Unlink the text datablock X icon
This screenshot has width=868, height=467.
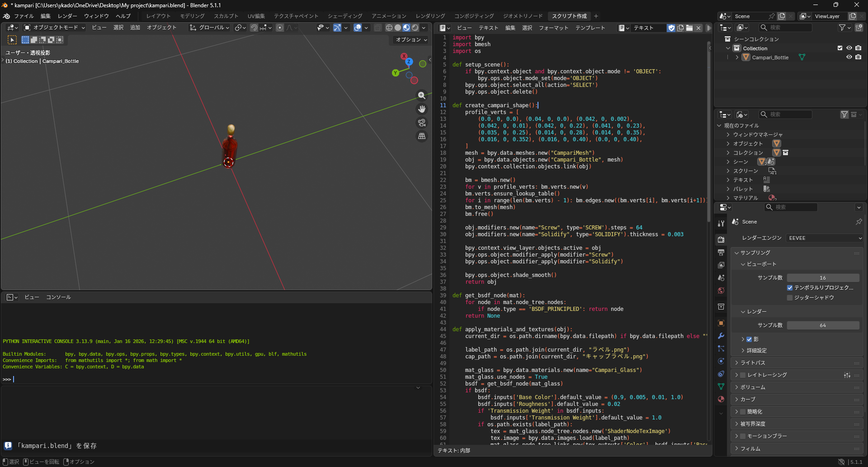coord(698,28)
